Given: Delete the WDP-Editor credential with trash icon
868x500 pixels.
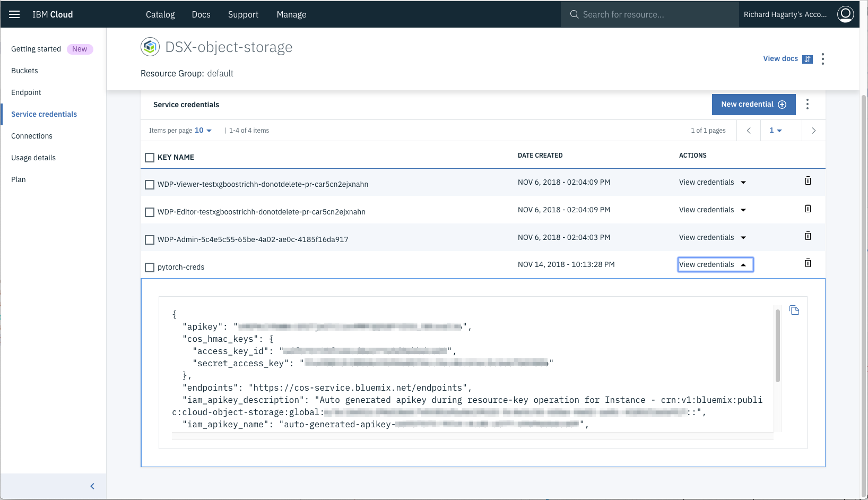Looking at the screenshot, I should (x=808, y=209).
